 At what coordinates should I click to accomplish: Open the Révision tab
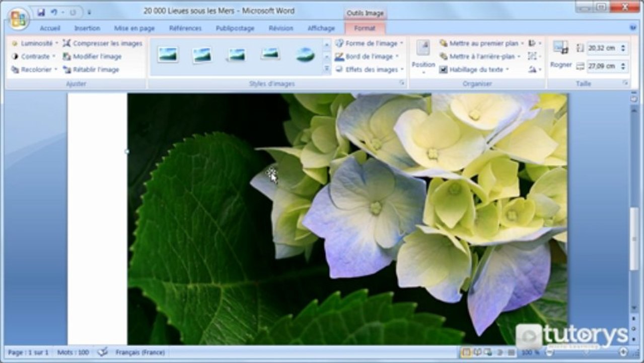pyautogui.click(x=281, y=28)
